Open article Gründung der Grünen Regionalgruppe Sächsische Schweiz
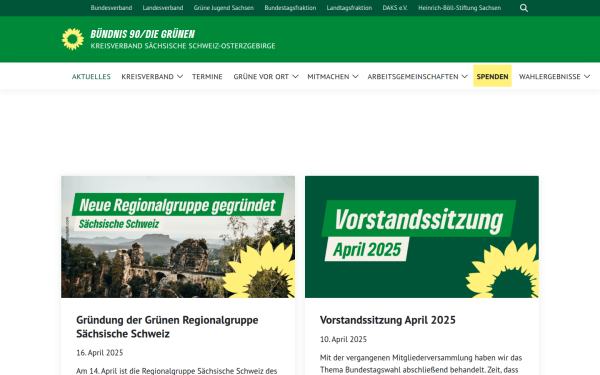Screen dimensions: 600x375 [167, 327]
